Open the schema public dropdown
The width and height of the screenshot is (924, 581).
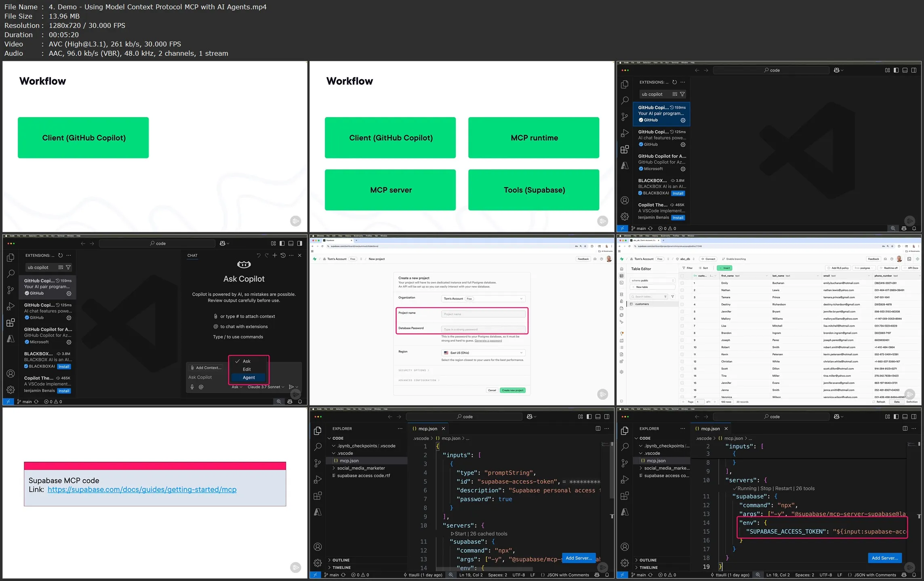(x=652, y=281)
